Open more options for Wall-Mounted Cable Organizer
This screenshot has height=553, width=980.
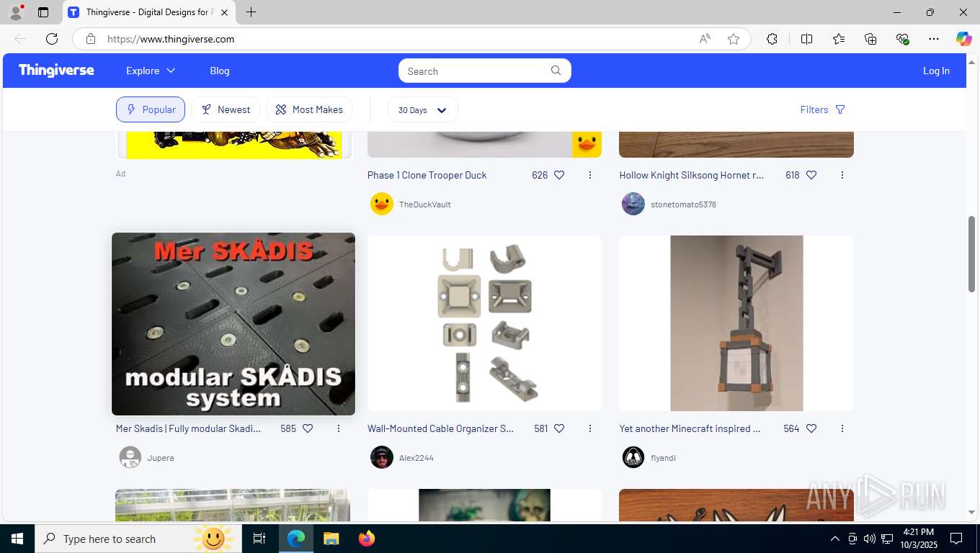(x=590, y=428)
